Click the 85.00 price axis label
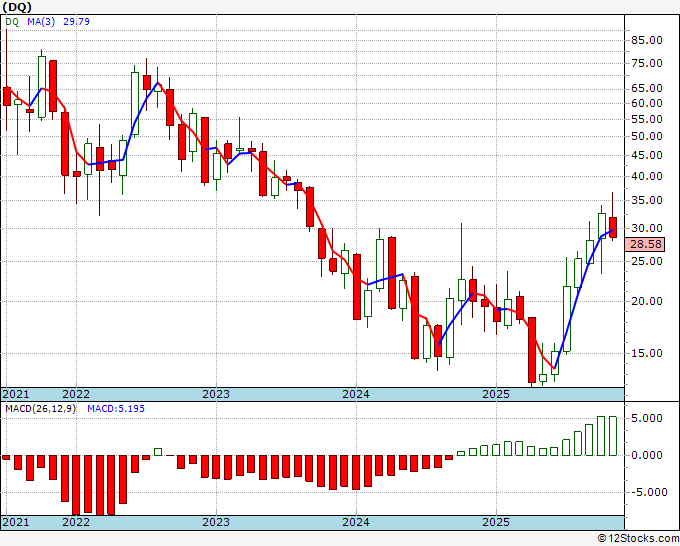This screenshot has height=546, width=680. (647, 40)
